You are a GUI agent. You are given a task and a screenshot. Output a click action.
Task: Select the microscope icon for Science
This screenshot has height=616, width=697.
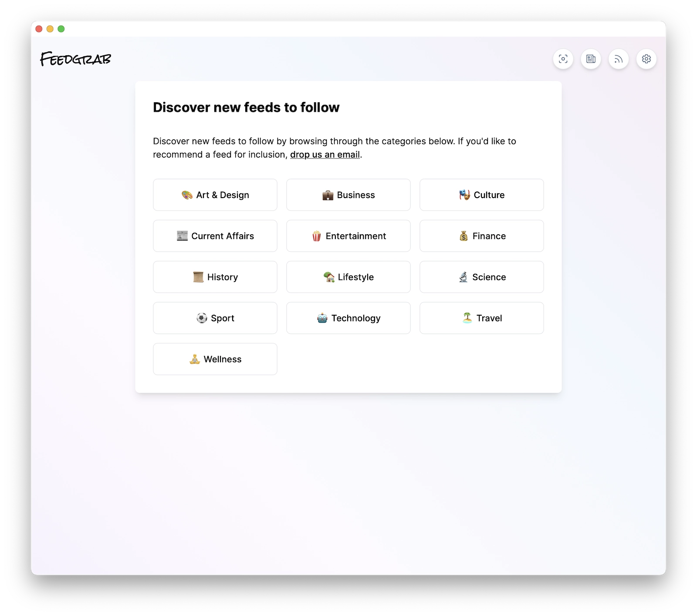coord(464,277)
